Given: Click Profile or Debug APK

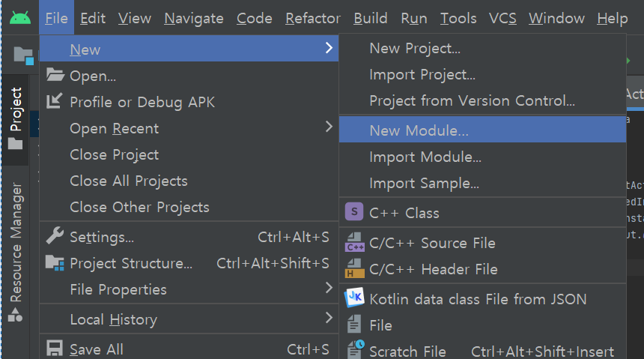Looking at the screenshot, I should tap(142, 102).
